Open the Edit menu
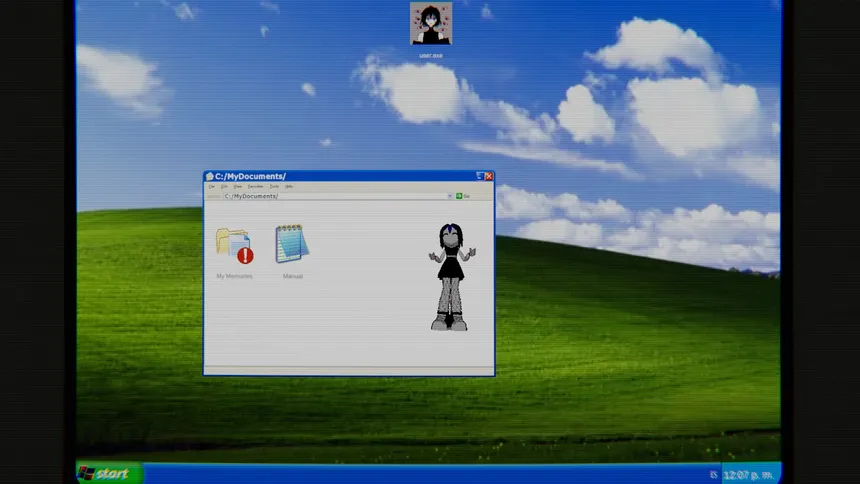 click(x=224, y=187)
